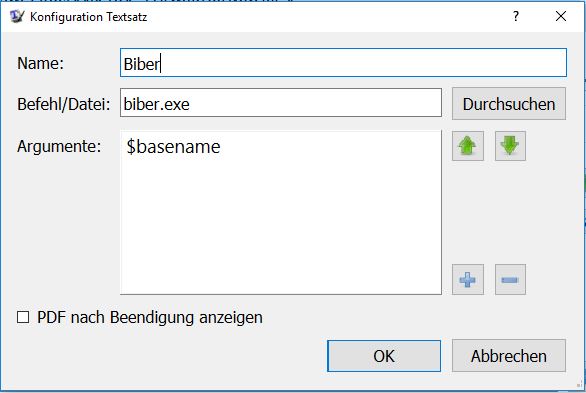This screenshot has height=393, width=586.
Task: Cancel with the Abbrechen button
Action: [509, 356]
